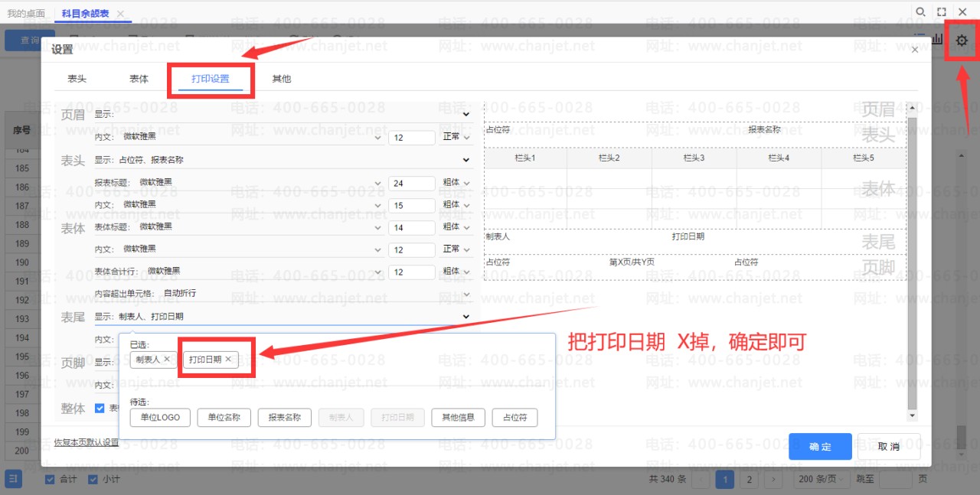980x495 pixels.
Task: Remove 制表人 tag using its X
Action: click(167, 359)
